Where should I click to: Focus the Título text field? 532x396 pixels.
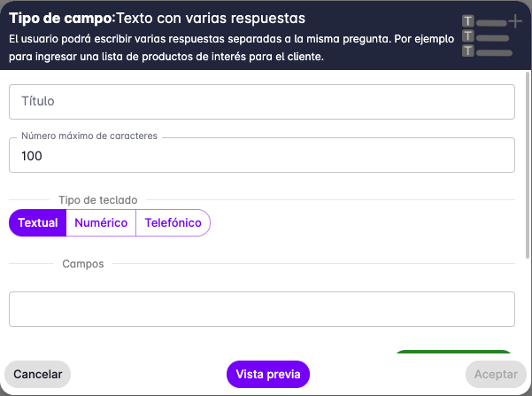point(262,102)
